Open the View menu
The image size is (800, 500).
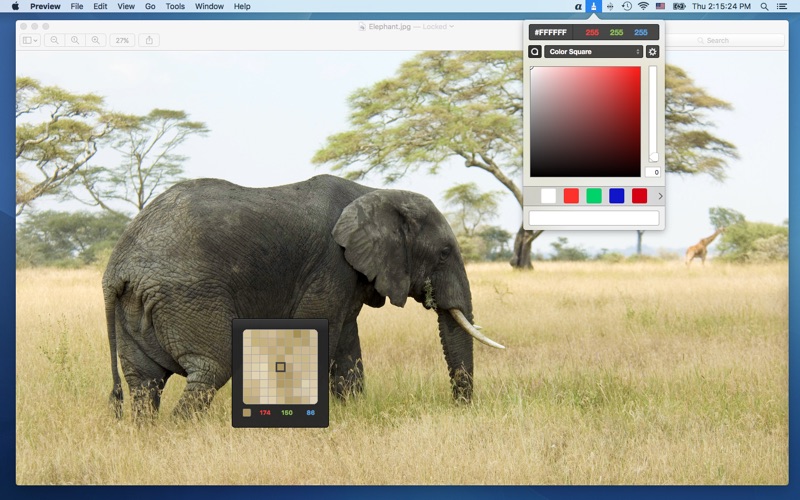(126, 6)
